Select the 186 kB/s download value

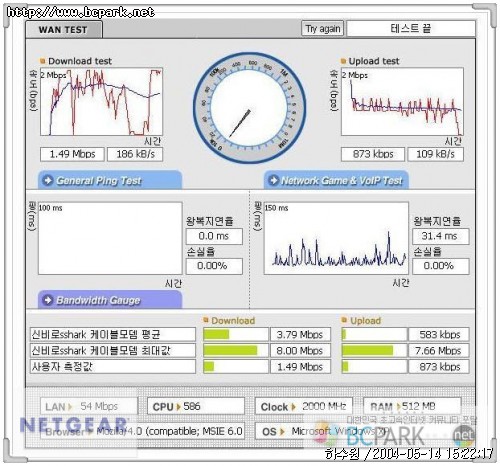(135, 154)
